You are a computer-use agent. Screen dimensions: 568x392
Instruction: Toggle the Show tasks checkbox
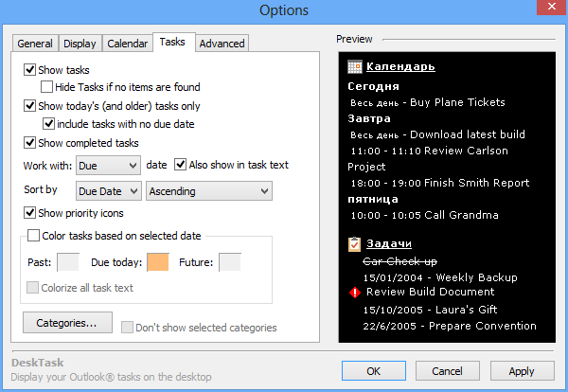(30, 70)
